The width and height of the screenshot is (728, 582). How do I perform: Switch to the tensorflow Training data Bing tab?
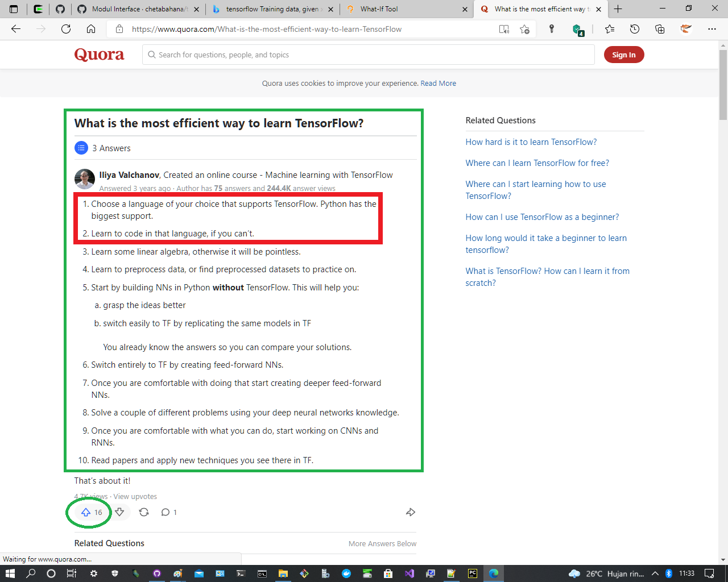(273, 9)
